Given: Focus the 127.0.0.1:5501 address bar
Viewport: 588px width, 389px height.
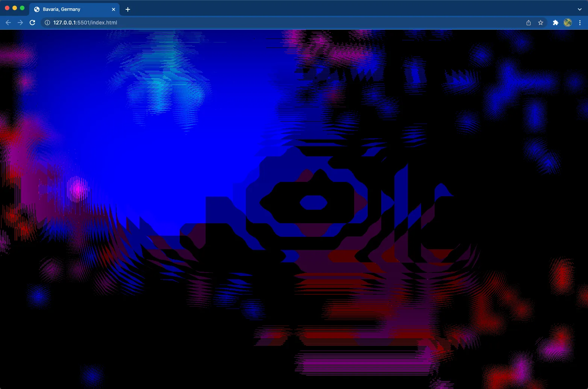Looking at the screenshot, I should click(x=263, y=23).
